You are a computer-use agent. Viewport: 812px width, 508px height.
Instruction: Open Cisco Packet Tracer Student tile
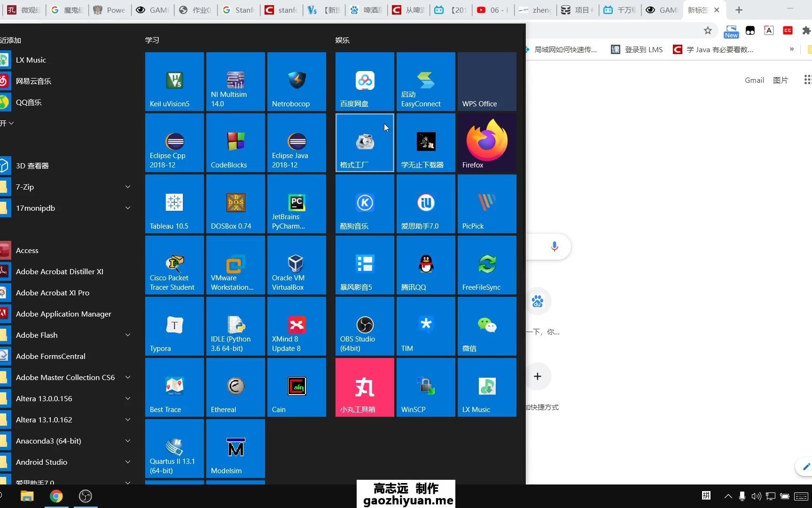174,265
